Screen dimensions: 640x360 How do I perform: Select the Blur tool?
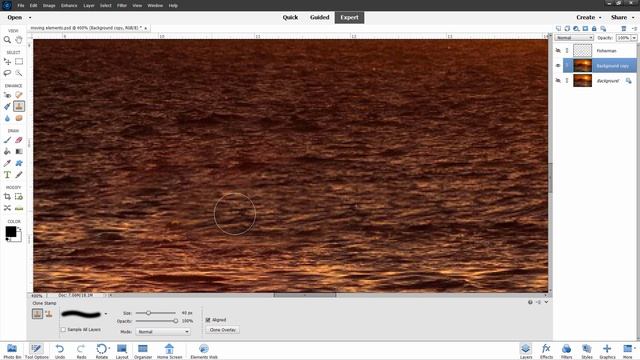pos(7,118)
